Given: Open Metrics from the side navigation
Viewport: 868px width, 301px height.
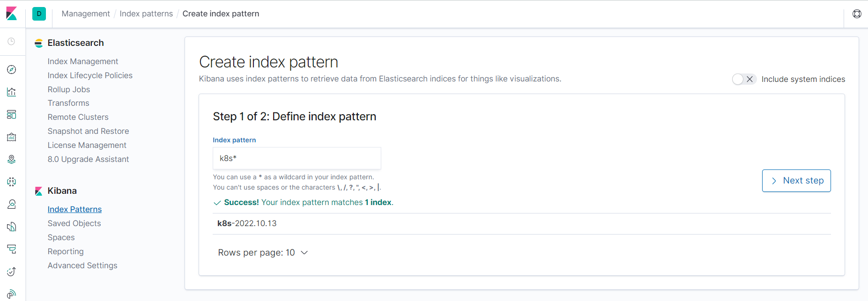Looking at the screenshot, I should tap(12, 204).
